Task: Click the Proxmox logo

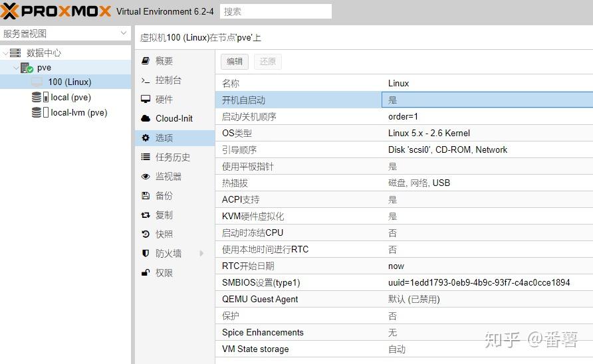Action: pyautogui.click(x=56, y=11)
